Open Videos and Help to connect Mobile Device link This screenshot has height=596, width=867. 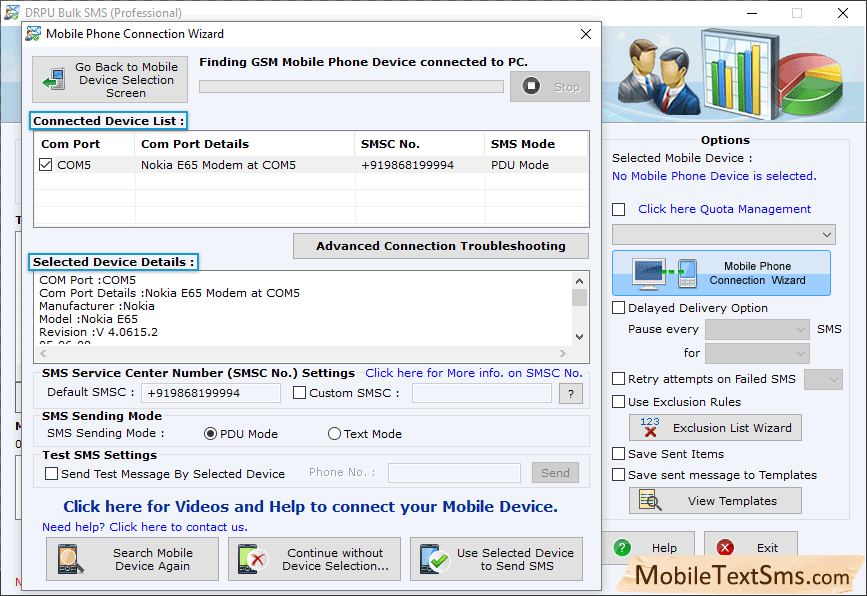tap(310, 506)
